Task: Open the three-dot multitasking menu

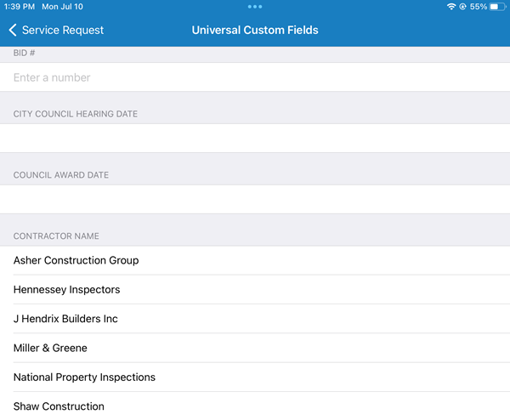Action: click(x=255, y=6)
